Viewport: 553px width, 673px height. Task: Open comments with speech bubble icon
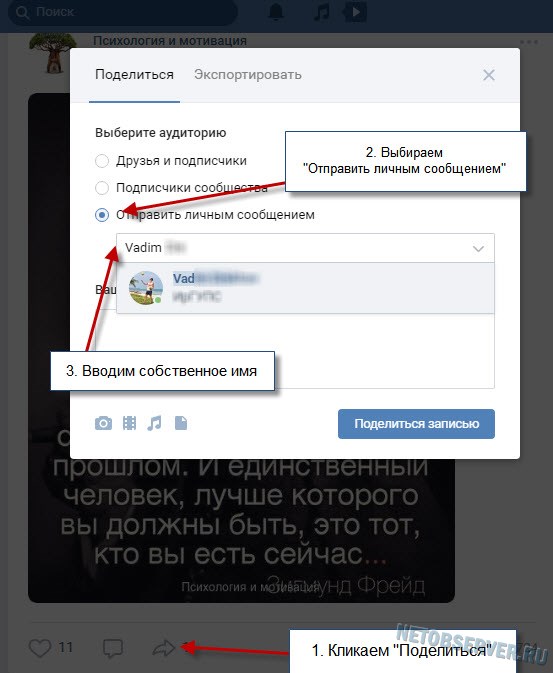pyautogui.click(x=113, y=648)
